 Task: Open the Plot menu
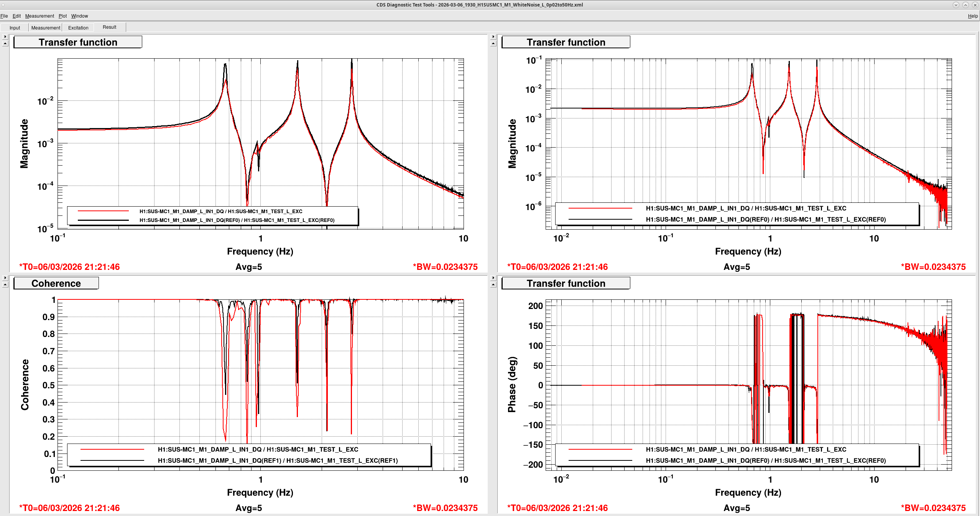coord(62,16)
